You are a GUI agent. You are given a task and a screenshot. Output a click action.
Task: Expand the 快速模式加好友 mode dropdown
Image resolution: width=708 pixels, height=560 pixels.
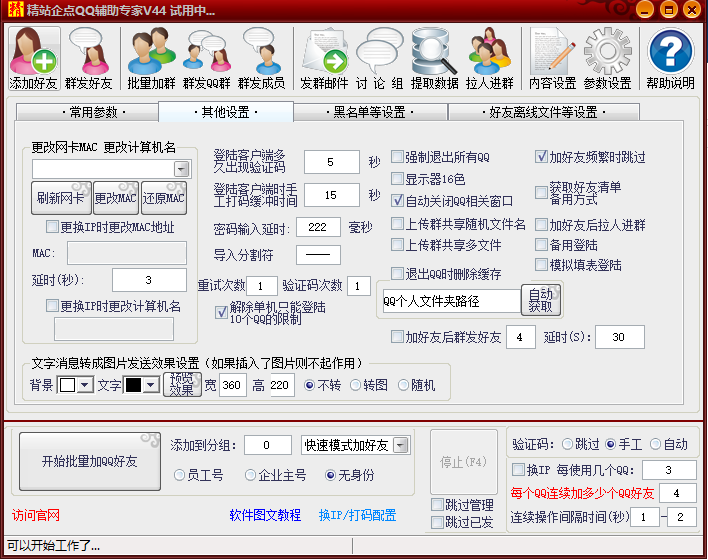tap(401, 446)
